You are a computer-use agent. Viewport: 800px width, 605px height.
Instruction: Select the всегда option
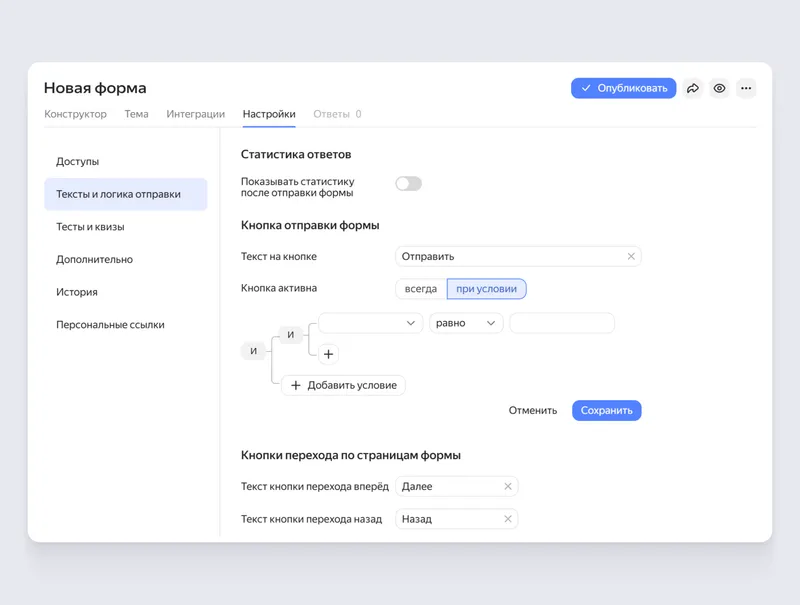[x=421, y=289]
